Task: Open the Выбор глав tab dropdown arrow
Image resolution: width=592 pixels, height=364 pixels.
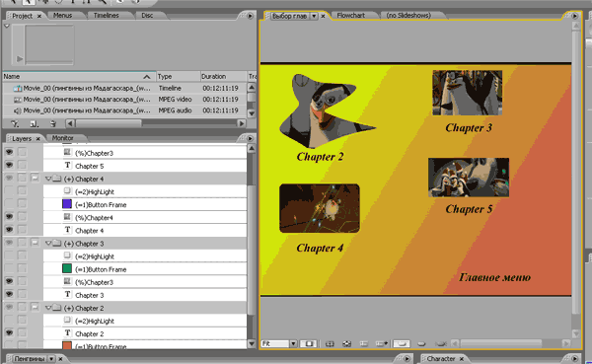Action: click(314, 16)
